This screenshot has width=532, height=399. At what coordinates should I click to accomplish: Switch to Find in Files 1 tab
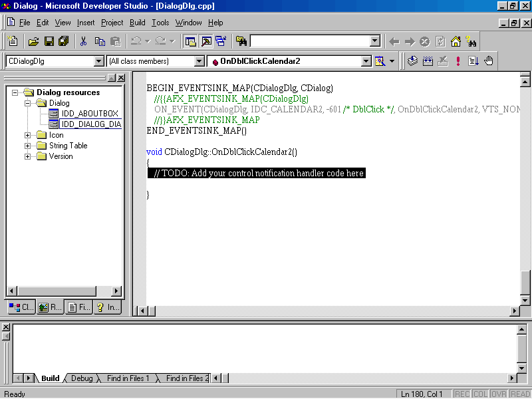[x=128, y=378]
